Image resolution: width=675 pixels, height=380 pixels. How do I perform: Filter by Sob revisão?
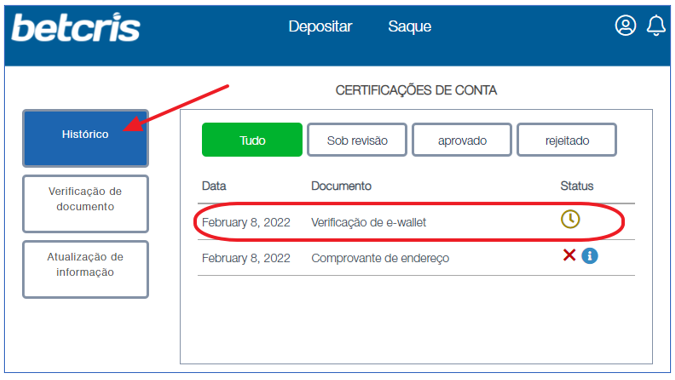tap(357, 140)
